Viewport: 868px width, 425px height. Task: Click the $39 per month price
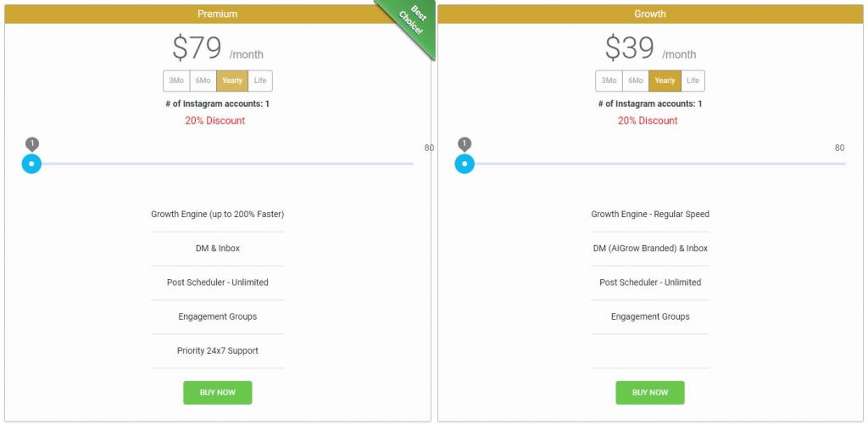click(x=650, y=49)
